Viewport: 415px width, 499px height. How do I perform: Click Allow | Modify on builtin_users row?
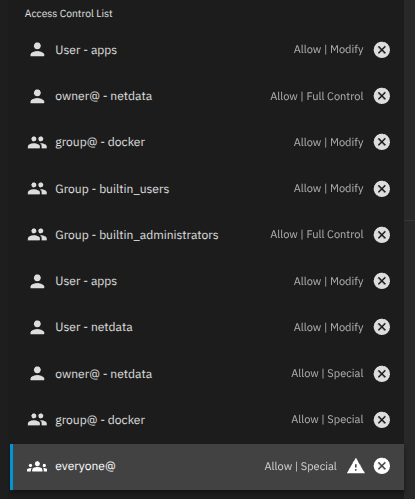tap(328, 189)
